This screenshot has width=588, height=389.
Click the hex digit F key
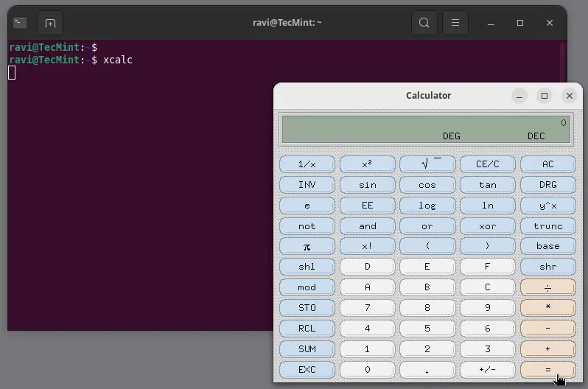coord(488,267)
